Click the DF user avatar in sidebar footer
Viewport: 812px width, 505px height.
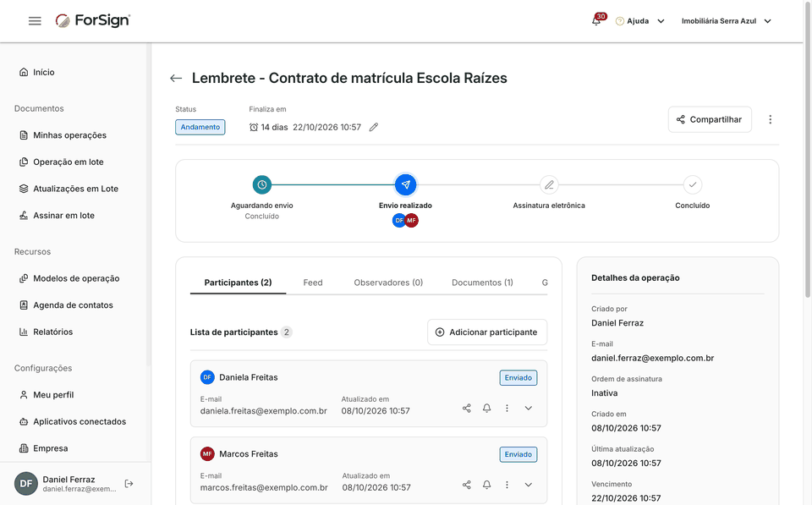tap(26, 484)
